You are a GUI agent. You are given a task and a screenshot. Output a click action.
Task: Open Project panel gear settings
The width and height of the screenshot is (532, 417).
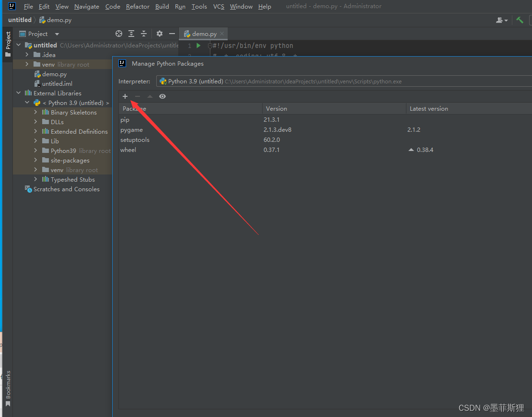point(160,34)
